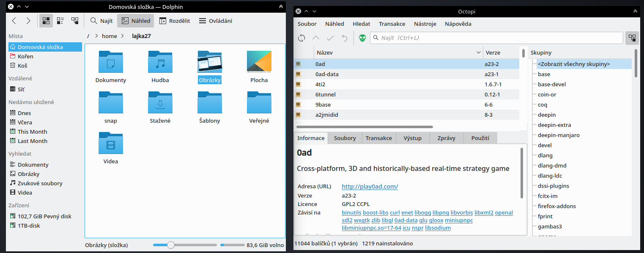
Task: Click the Rozdělit split view button
Action: (x=175, y=21)
